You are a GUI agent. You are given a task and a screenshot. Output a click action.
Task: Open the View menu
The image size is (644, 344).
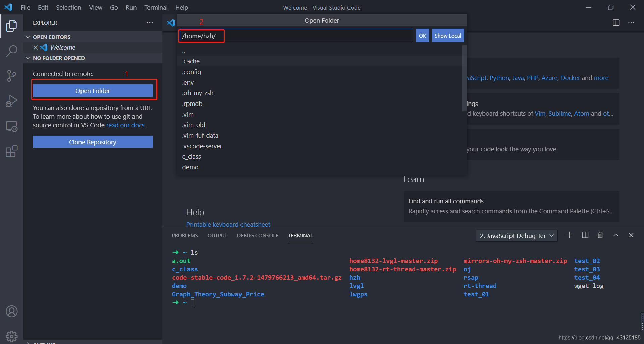(x=96, y=7)
